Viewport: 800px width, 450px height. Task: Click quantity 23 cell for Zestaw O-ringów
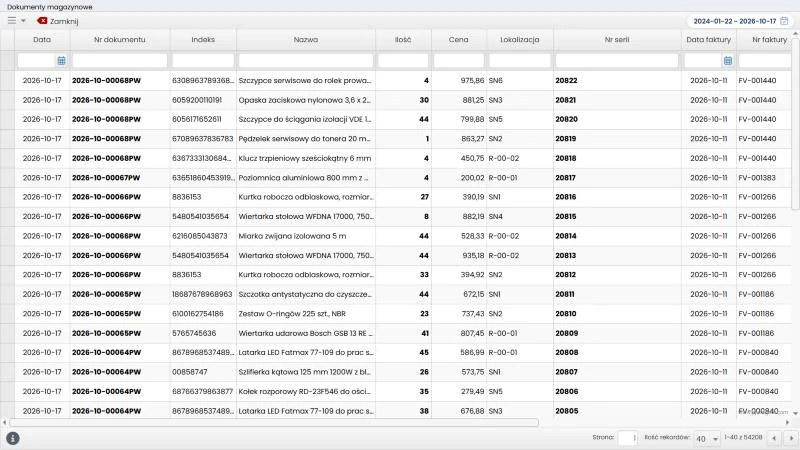point(403,314)
